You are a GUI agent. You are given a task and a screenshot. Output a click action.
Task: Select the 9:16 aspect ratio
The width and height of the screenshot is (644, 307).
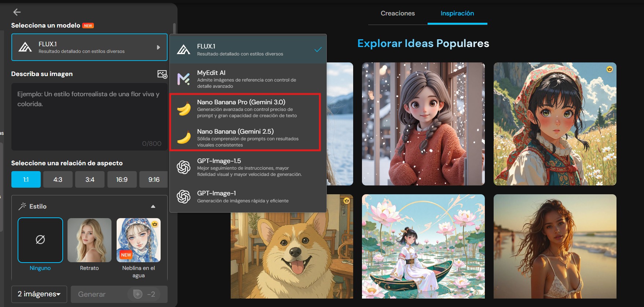(x=154, y=180)
